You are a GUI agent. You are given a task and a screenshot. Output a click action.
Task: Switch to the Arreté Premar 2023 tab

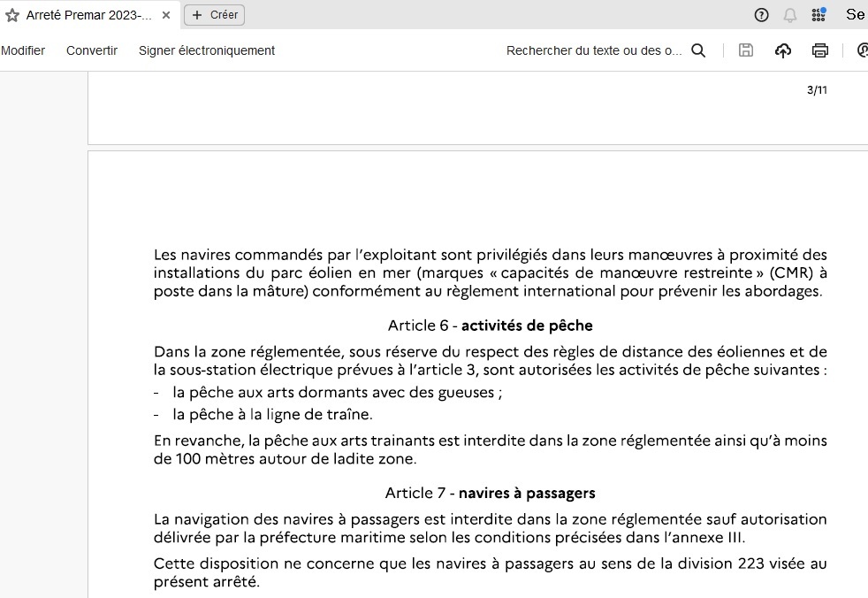click(88, 16)
